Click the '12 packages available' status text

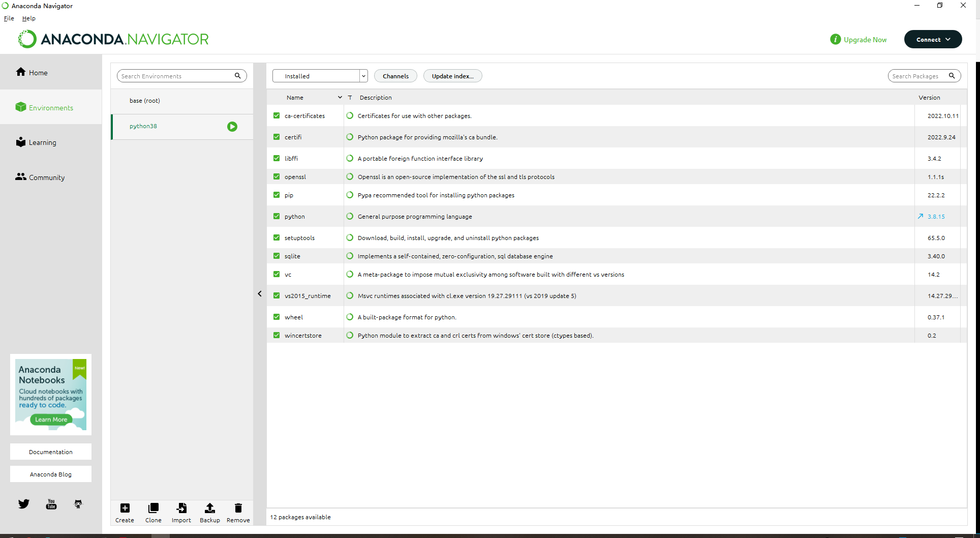(x=300, y=517)
